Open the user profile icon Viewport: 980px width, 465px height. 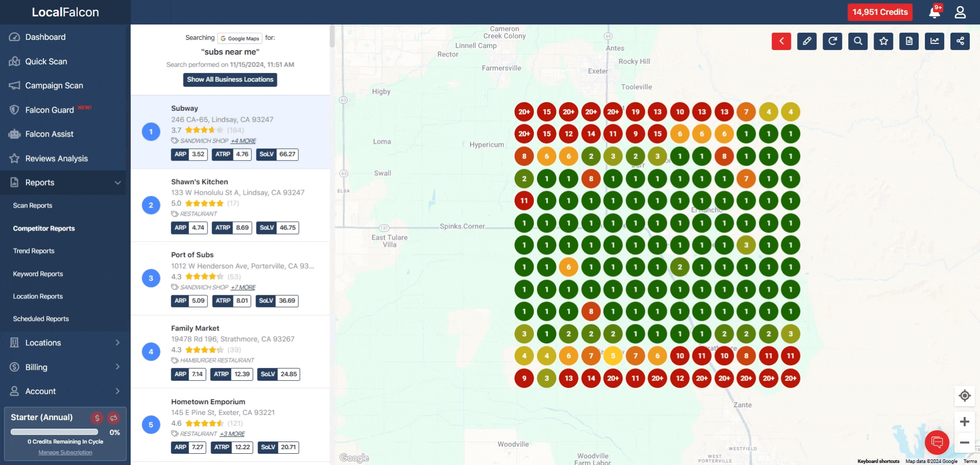coord(960,12)
